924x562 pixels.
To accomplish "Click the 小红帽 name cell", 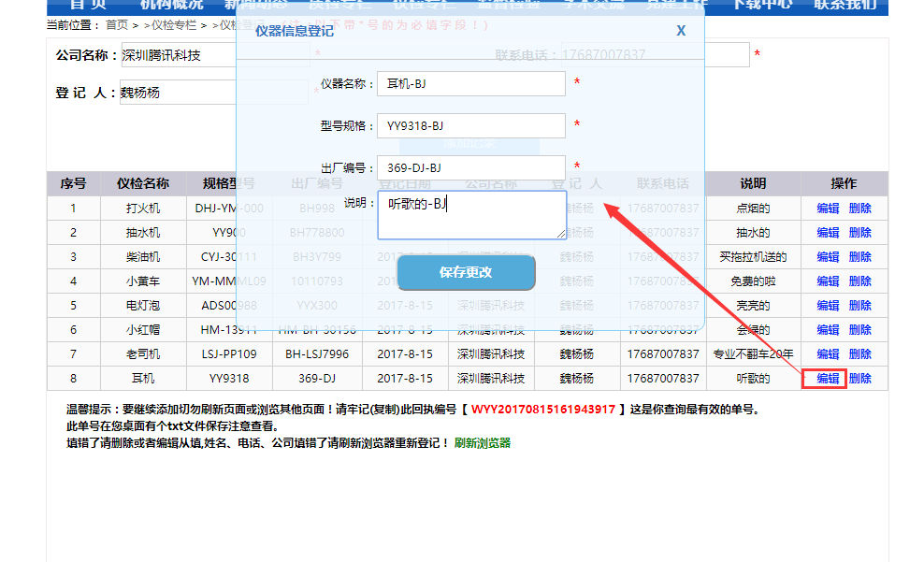I will 143,329.
